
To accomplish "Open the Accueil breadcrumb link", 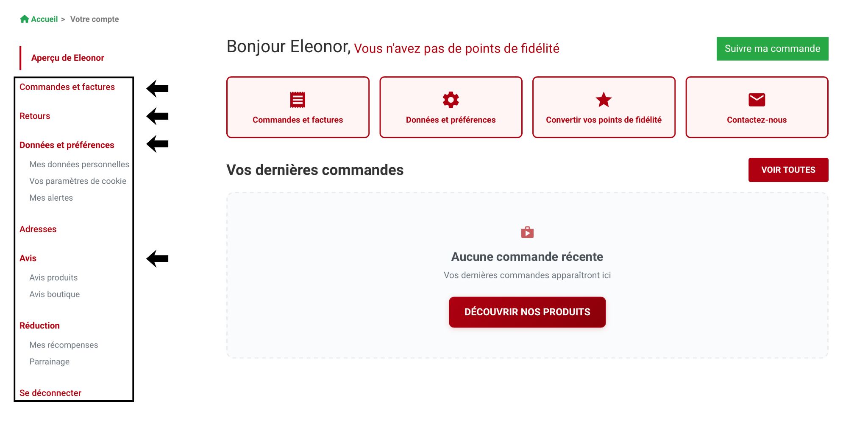I will [x=44, y=19].
